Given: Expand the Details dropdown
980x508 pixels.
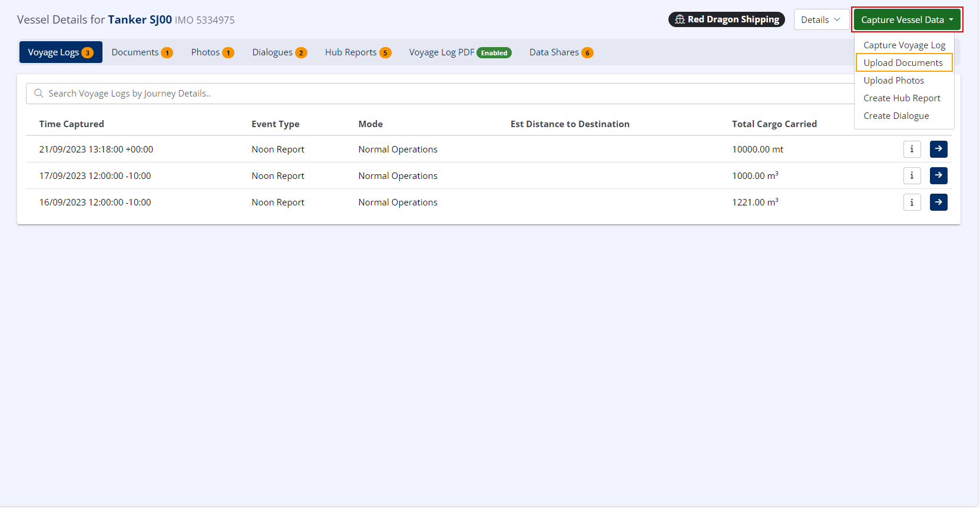Looking at the screenshot, I should tap(820, 19).
